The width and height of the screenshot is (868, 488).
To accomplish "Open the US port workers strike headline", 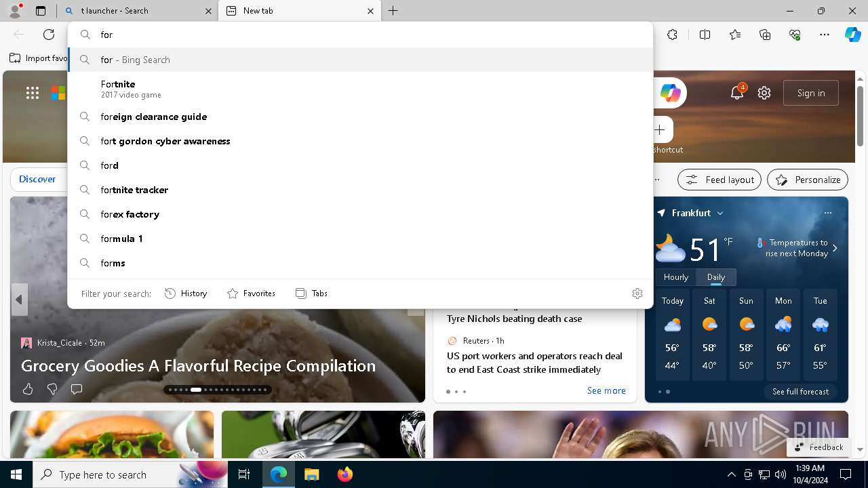I will (x=534, y=363).
